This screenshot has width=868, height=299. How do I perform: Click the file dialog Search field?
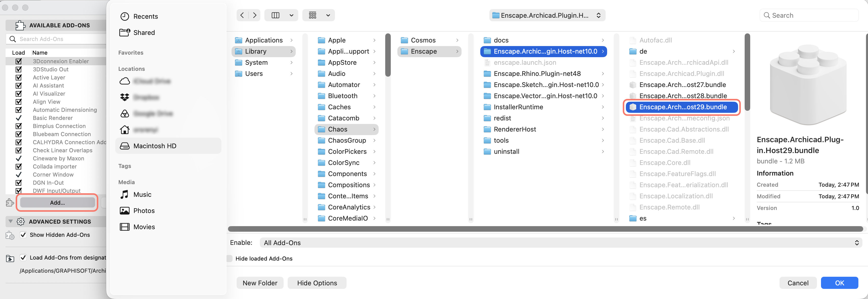809,15
